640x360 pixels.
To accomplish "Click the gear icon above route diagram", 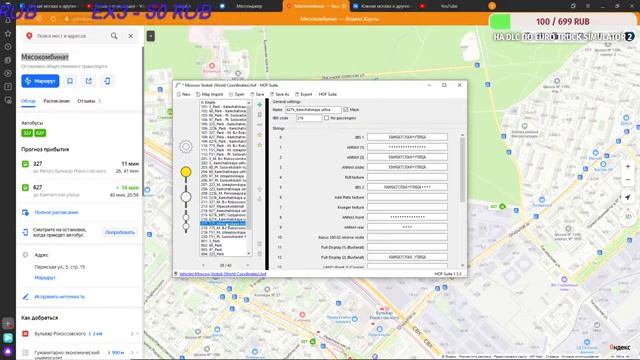I will coord(186,146).
